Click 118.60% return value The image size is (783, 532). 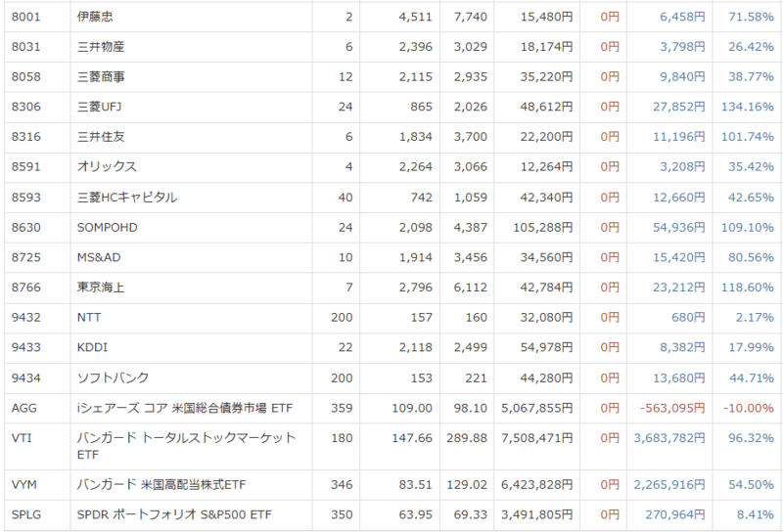click(x=747, y=288)
